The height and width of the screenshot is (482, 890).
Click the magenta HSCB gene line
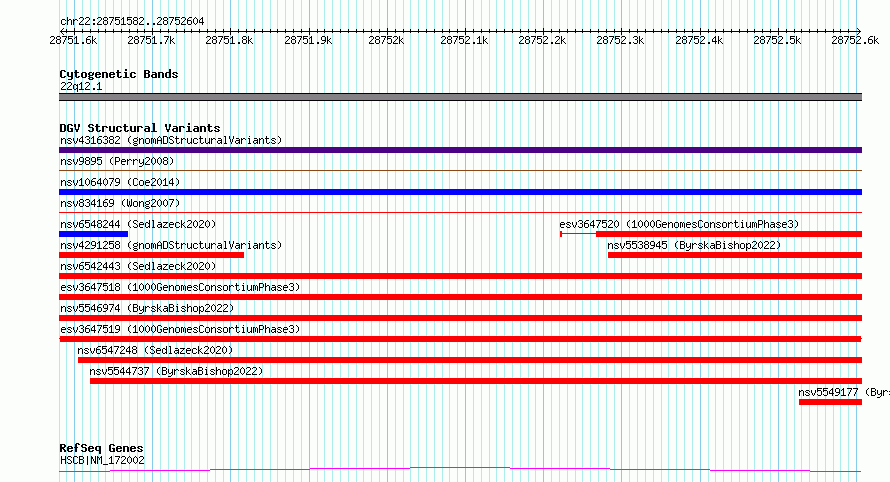(460, 469)
